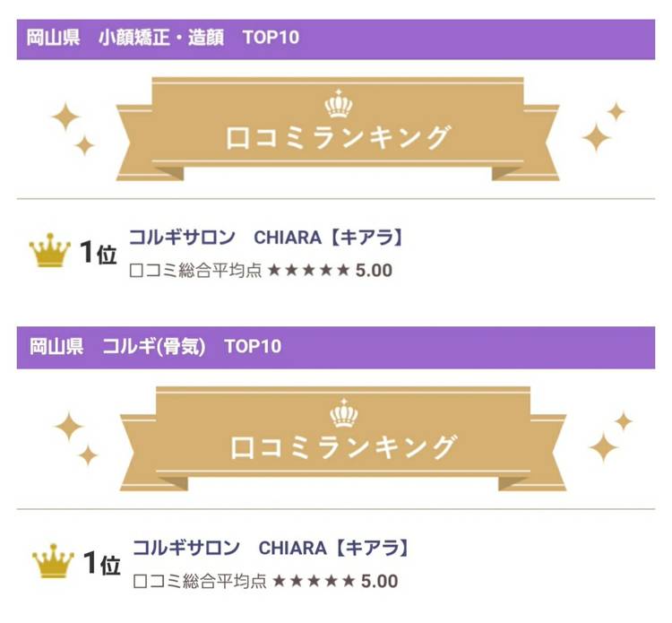672x623 pixels.
Task: Select the 1位 rank label under コルギ(骨気)
Action: tap(101, 564)
